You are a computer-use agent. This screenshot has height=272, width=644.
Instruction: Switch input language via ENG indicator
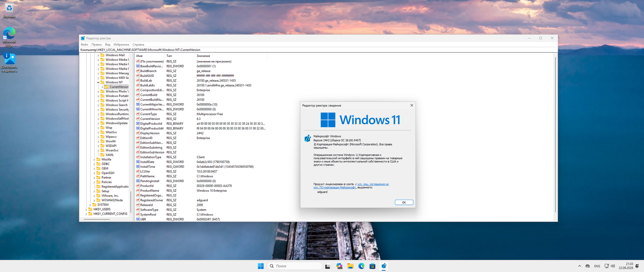pyautogui.click(x=597, y=266)
